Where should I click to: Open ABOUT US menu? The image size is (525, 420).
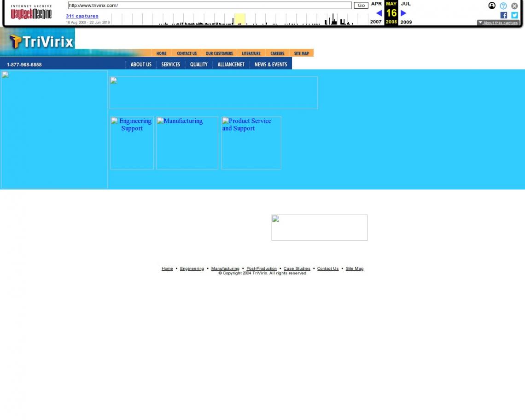click(x=141, y=64)
